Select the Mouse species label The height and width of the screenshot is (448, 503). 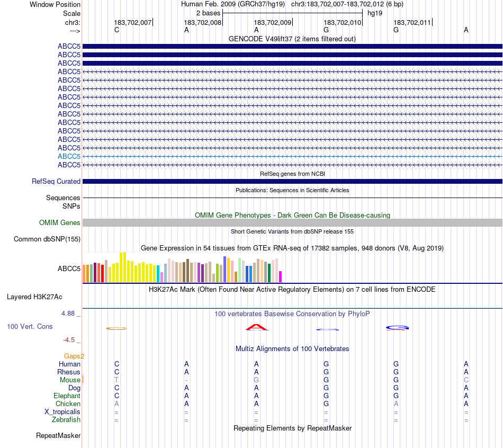[70, 380]
